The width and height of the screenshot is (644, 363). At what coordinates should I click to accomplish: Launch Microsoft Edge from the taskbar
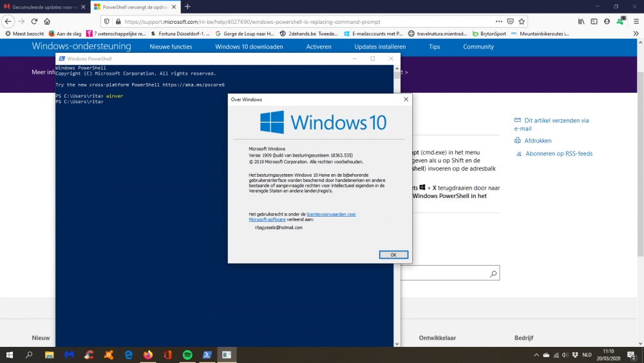tap(129, 355)
